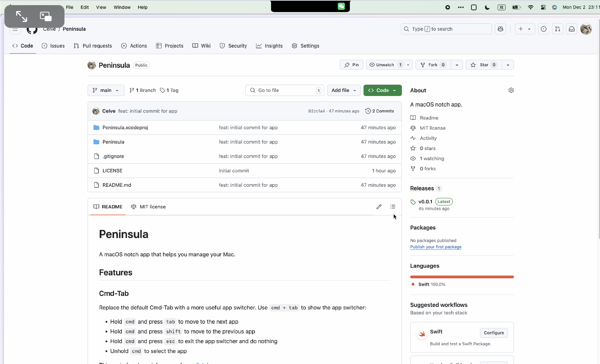Open the Actions tab
This screenshot has width=600, height=364.
pyautogui.click(x=134, y=46)
